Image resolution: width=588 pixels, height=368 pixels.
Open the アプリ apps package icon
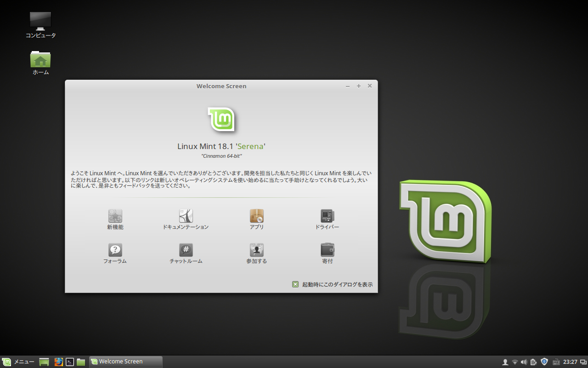[x=256, y=216]
